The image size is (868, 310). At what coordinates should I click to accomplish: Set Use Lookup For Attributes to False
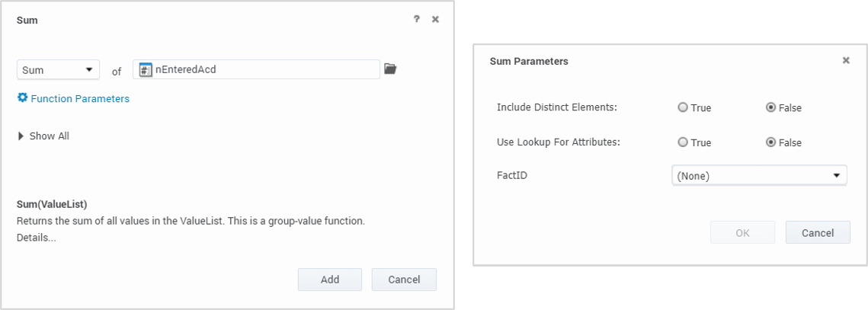[770, 142]
